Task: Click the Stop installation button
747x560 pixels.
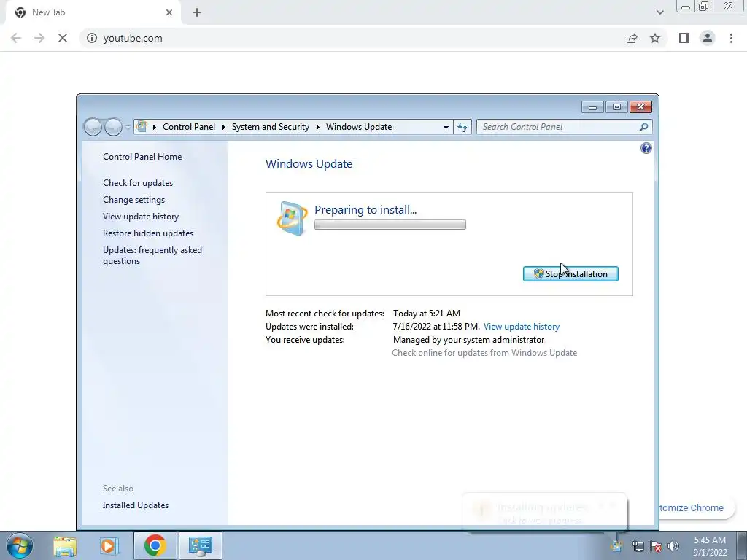Action: 570,274
